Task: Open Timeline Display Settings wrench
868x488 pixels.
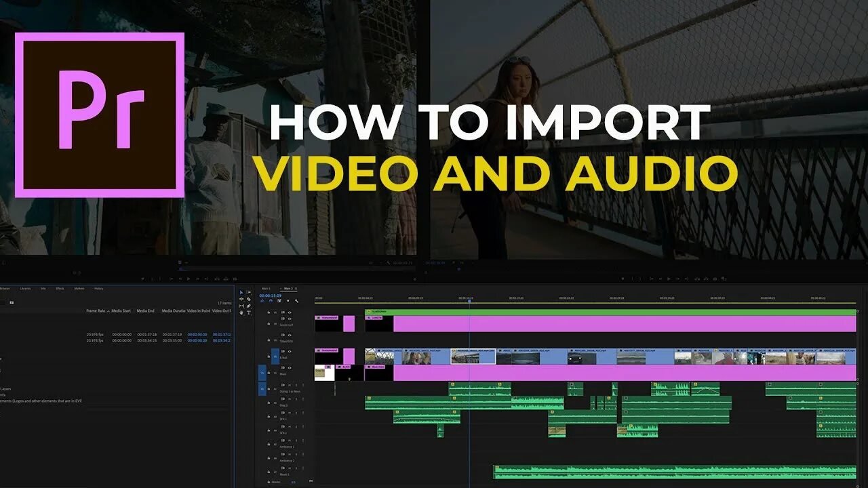Action: pos(296,301)
